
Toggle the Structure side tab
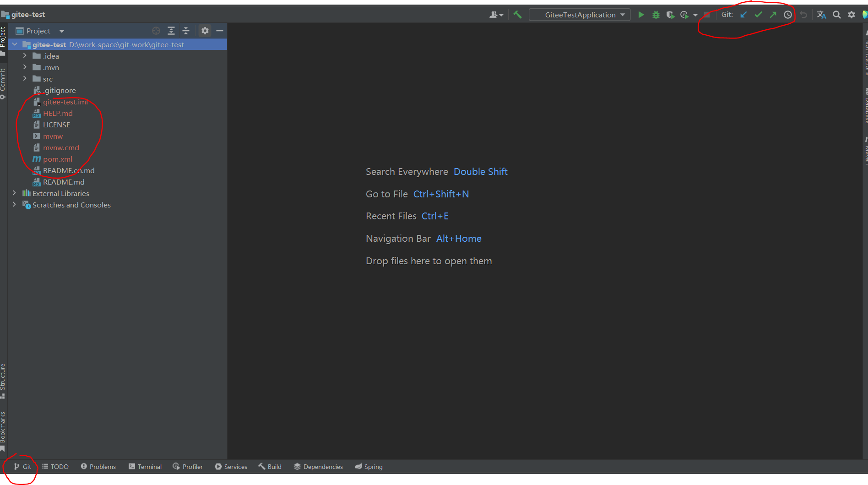coord(3,381)
